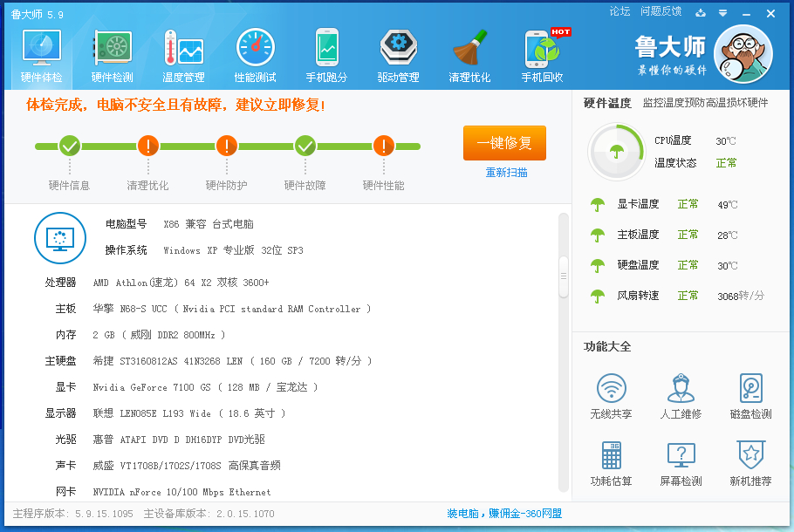Switch to 硬件检测 hardware detection
This screenshot has height=532, width=794.
click(113, 56)
